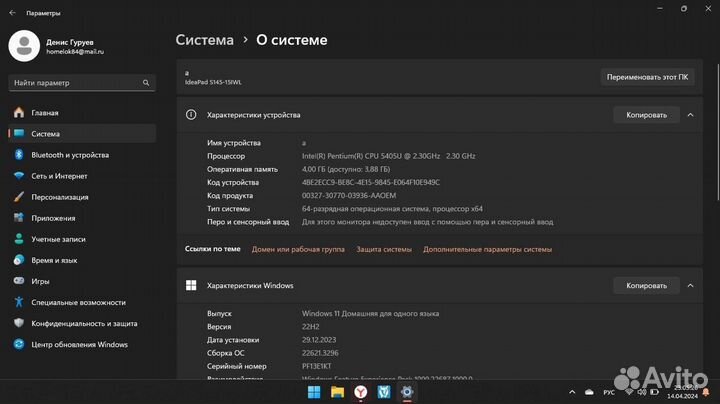Image resolution: width=720 pixels, height=404 pixels.
Task: Open the Учетные записи person icon
Action: coord(19,239)
